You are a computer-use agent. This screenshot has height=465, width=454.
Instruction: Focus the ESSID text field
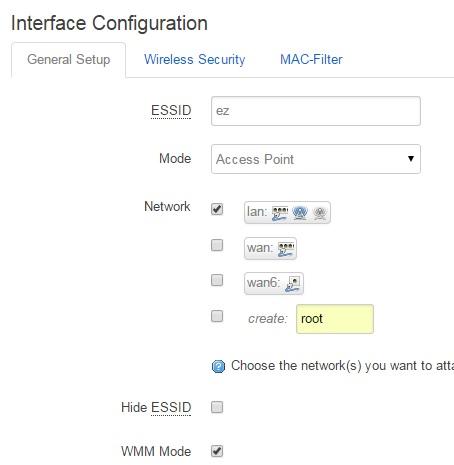[x=316, y=111]
